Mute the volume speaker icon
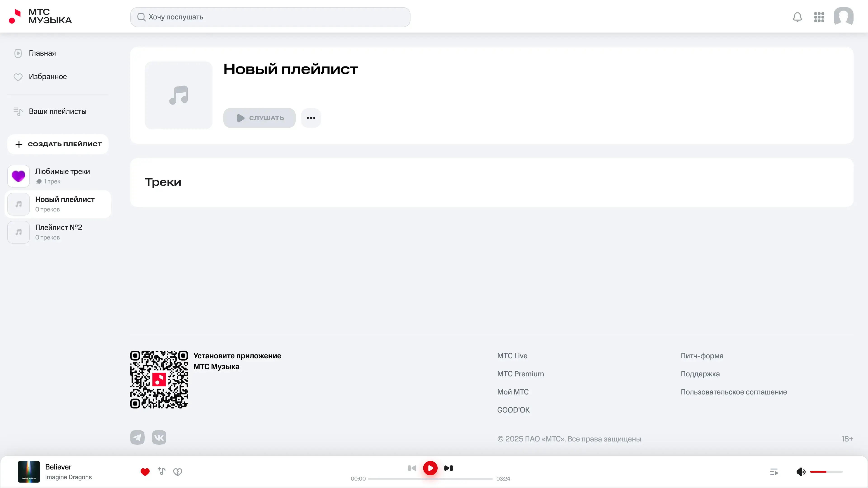 point(801,472)
